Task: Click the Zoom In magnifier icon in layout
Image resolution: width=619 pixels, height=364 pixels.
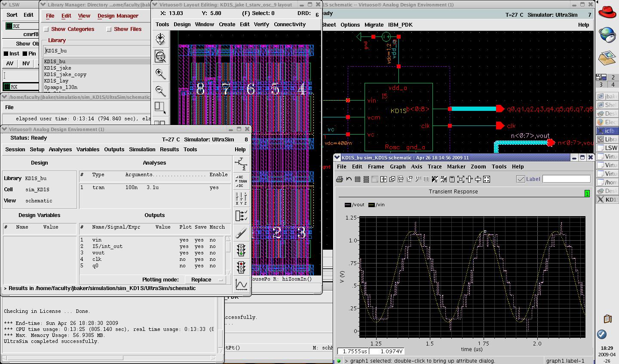Action: pos(160,73)
